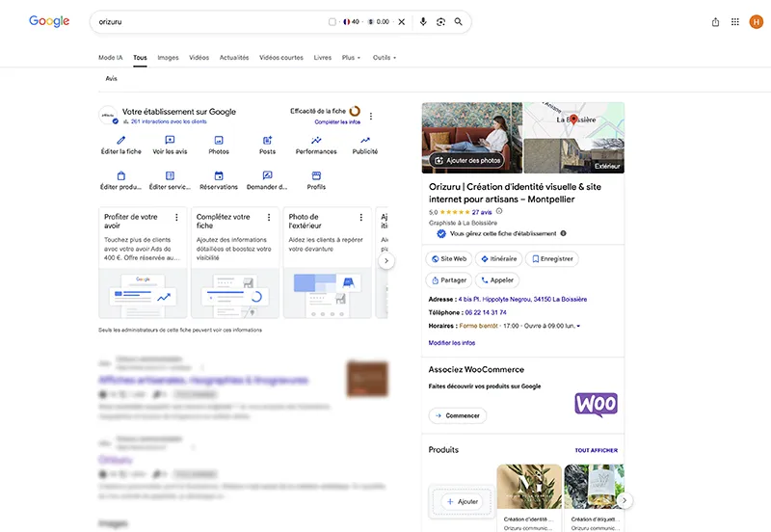Open Complétez votre fiche card menu
This screenshot has width=771, height=532.
click(x=269, y=217)
